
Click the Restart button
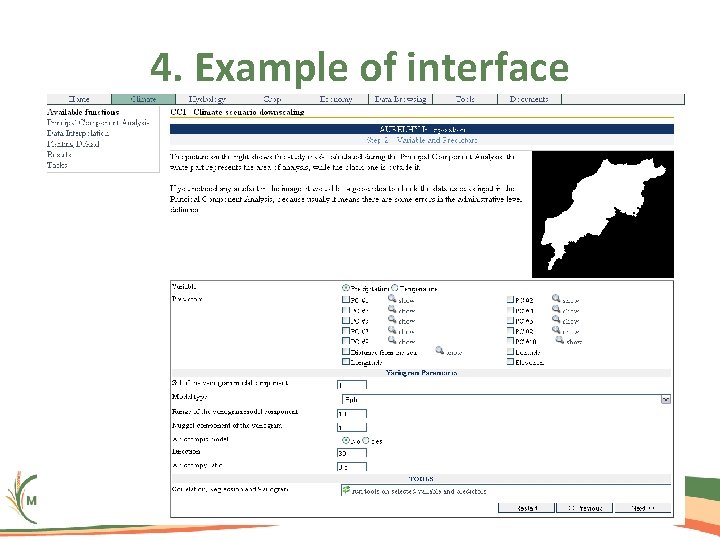coord(527,508)
